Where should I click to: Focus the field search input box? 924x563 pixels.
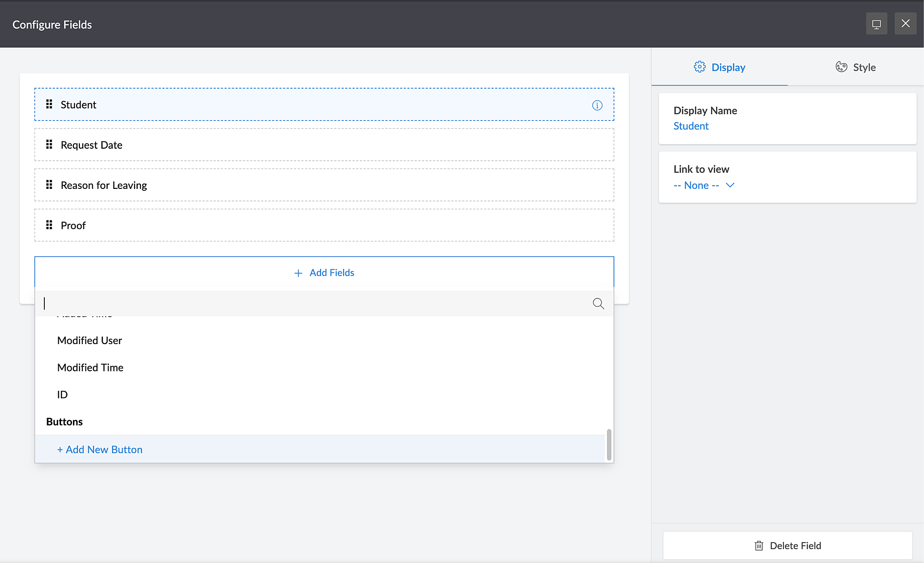tap(314, 303)
